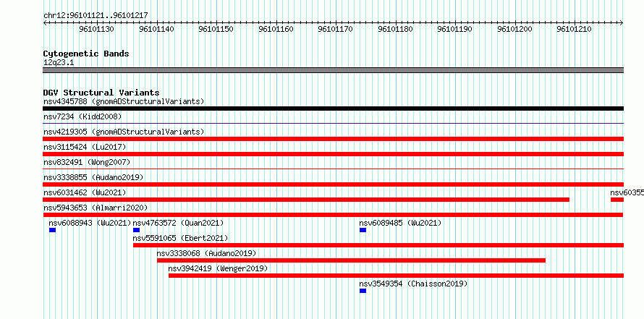Click the DGV Structural Variants track title
The height and width of the screenshot is (319, 644).
(101, 93)
